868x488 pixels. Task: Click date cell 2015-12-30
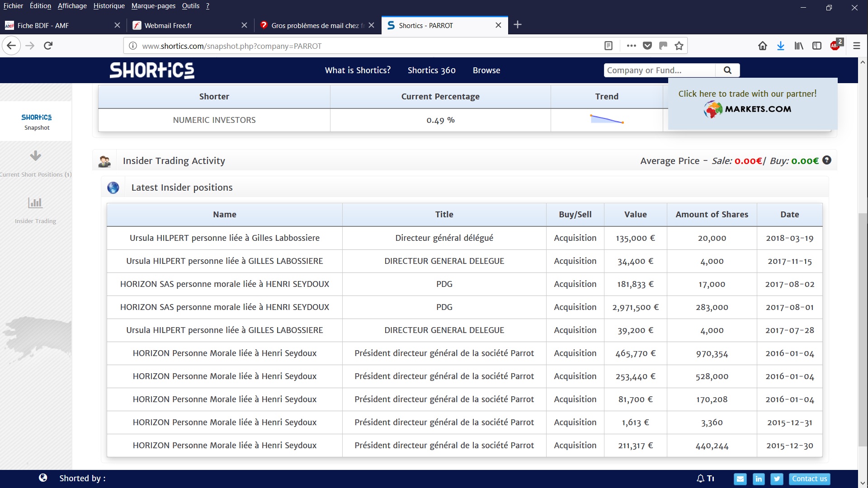(789, 446)
